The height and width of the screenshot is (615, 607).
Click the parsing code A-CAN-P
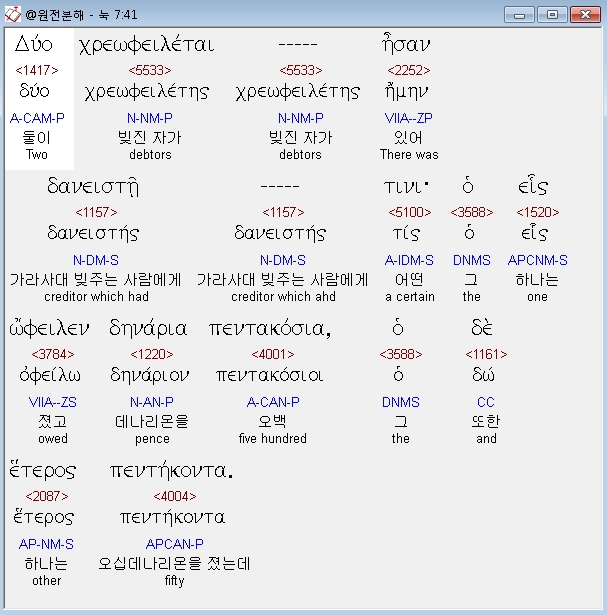(x=273, y=402)
